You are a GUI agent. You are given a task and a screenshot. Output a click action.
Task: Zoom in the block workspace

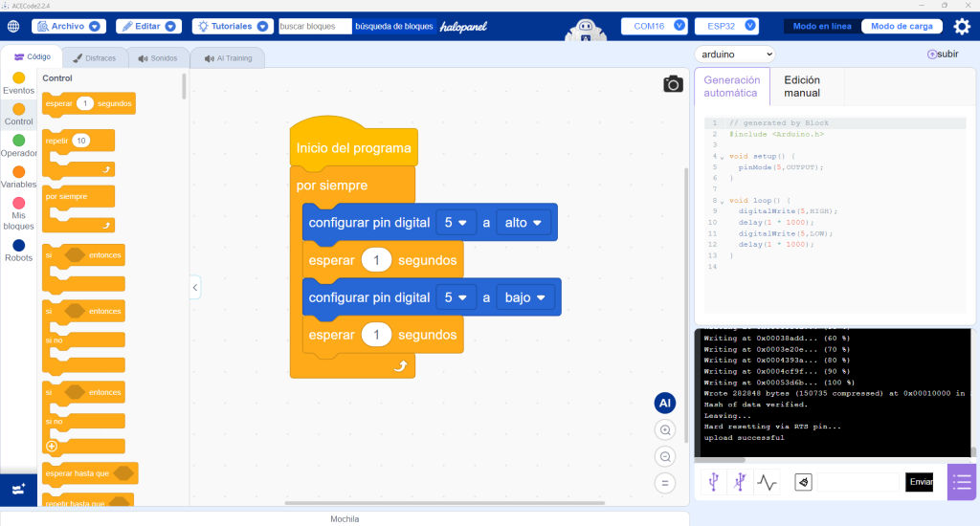pos(665,429)
